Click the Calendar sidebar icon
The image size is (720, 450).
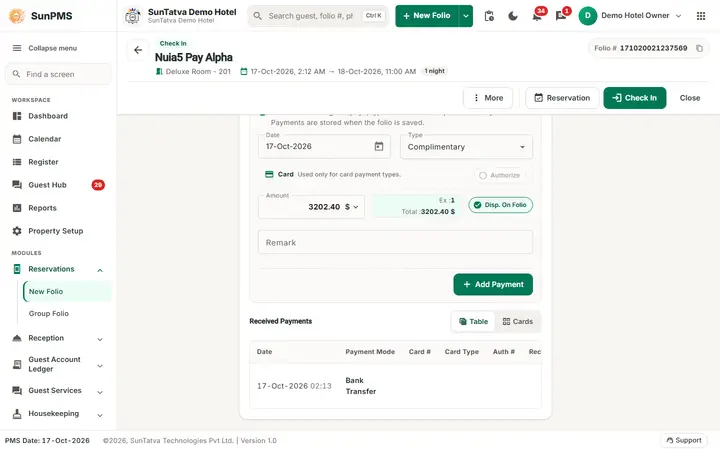17,139
